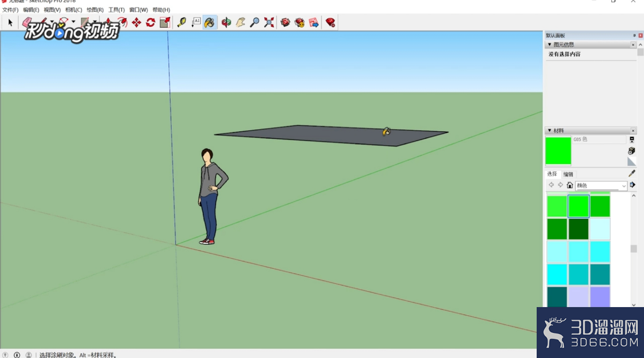Screen dimensions: 644x358
Task: Open the 文件(F) menu
Action: point(10,10)
